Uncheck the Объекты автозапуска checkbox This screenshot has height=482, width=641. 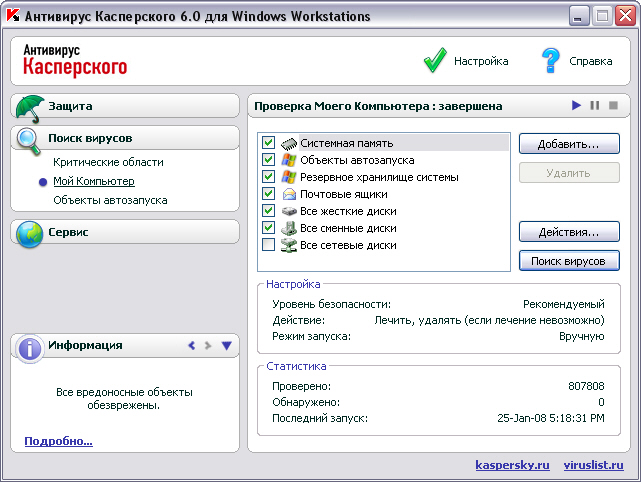pos(268,159)
